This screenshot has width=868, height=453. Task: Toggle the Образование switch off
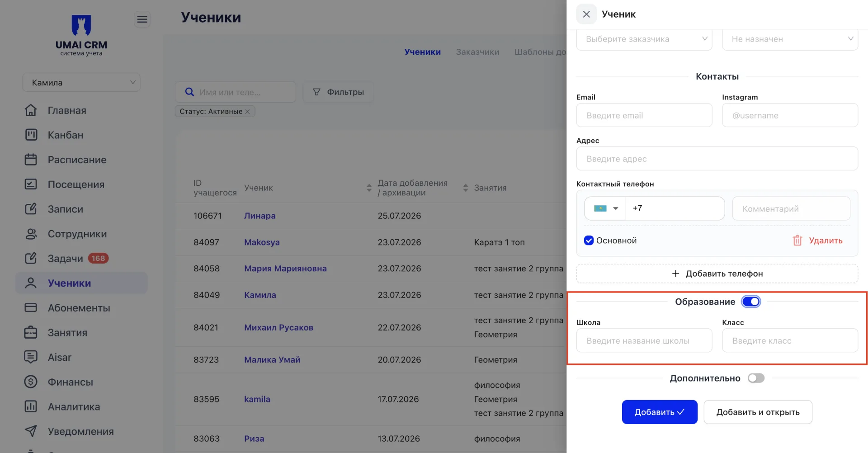[x=751, y=302]
